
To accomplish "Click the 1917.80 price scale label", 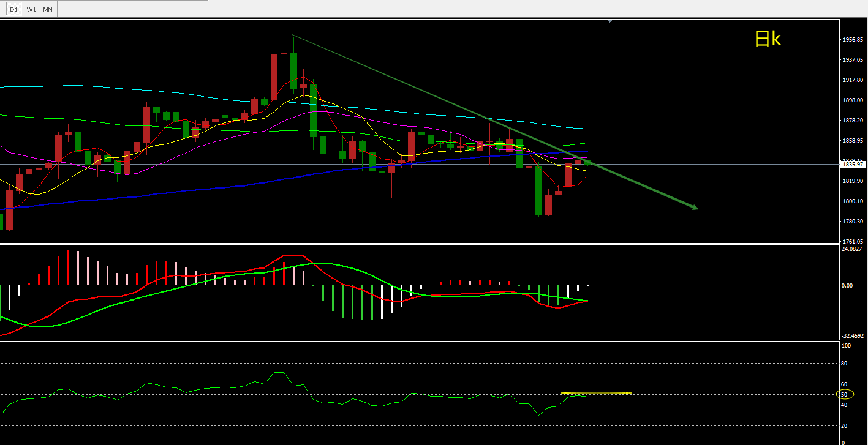I will [x=853, y=80].
